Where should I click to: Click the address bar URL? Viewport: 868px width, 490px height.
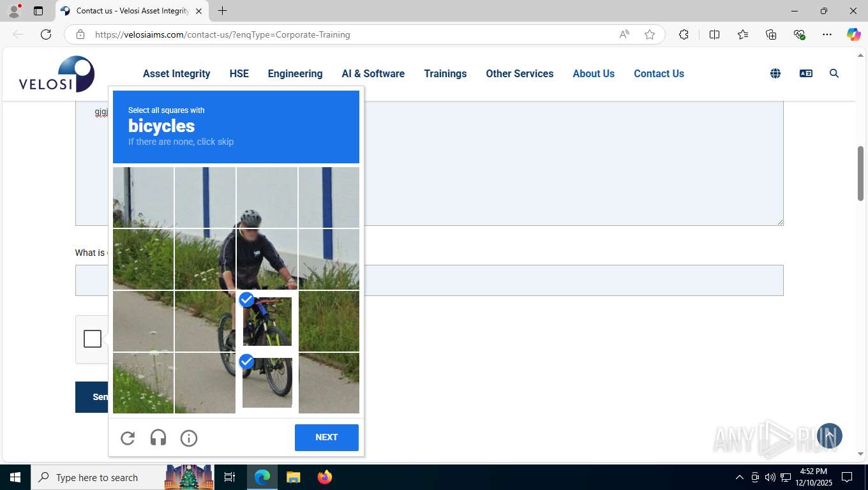click(222, 34)
